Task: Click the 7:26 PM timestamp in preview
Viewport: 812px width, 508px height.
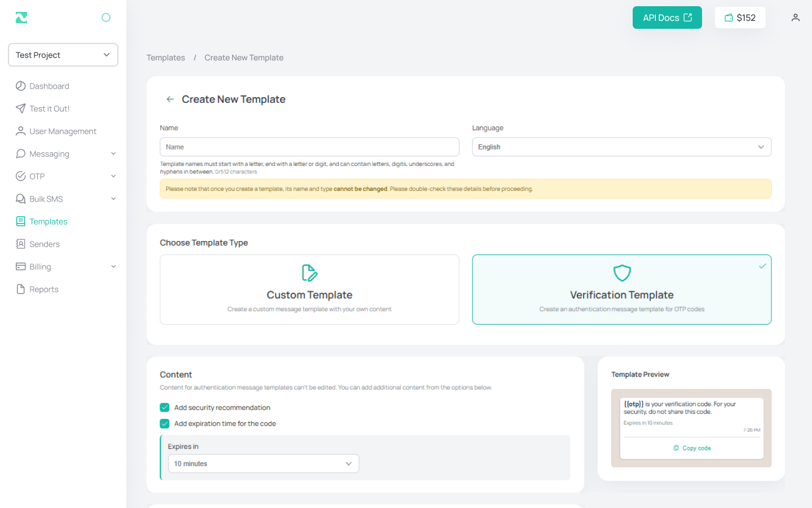Action: click(752, 430)
